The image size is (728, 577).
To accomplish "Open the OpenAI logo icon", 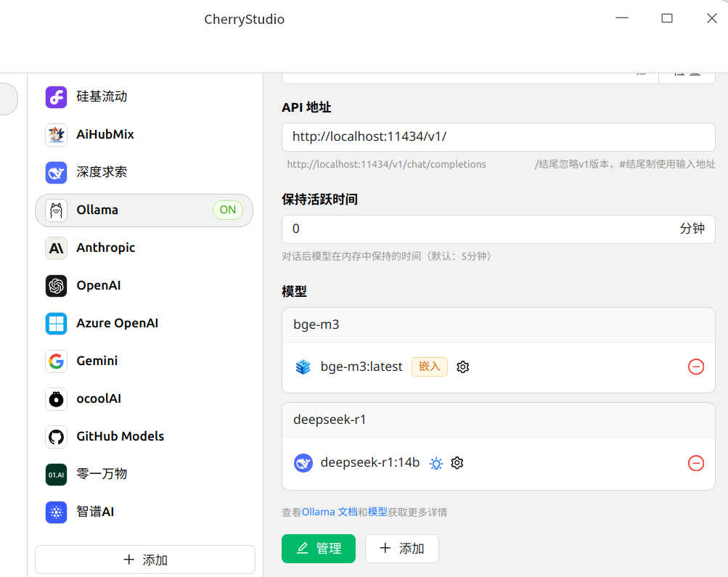I will point(56,285).
